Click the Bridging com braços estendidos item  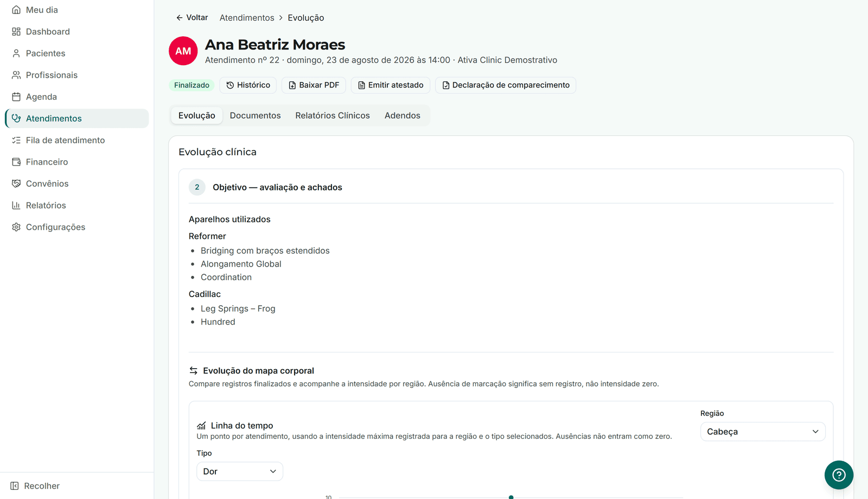(x=265, y=251)
